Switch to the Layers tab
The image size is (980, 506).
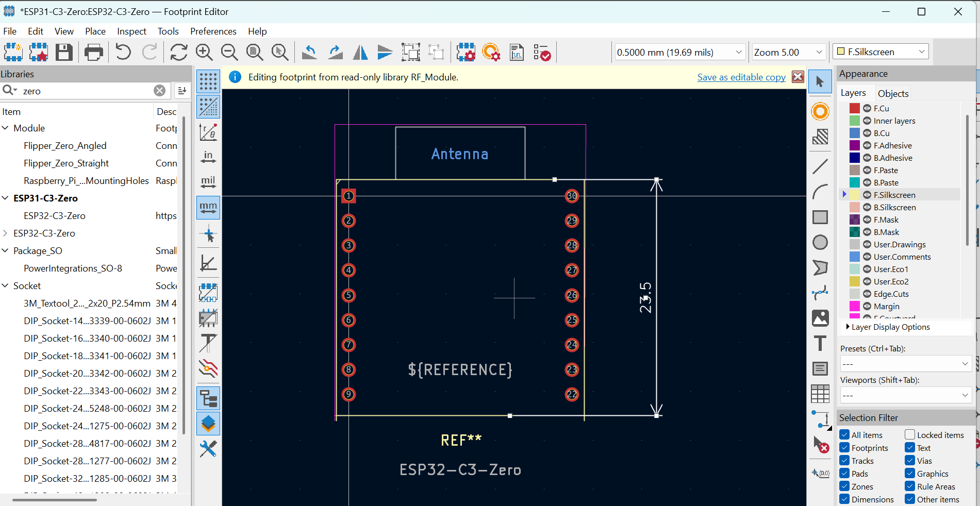(853, 93)
